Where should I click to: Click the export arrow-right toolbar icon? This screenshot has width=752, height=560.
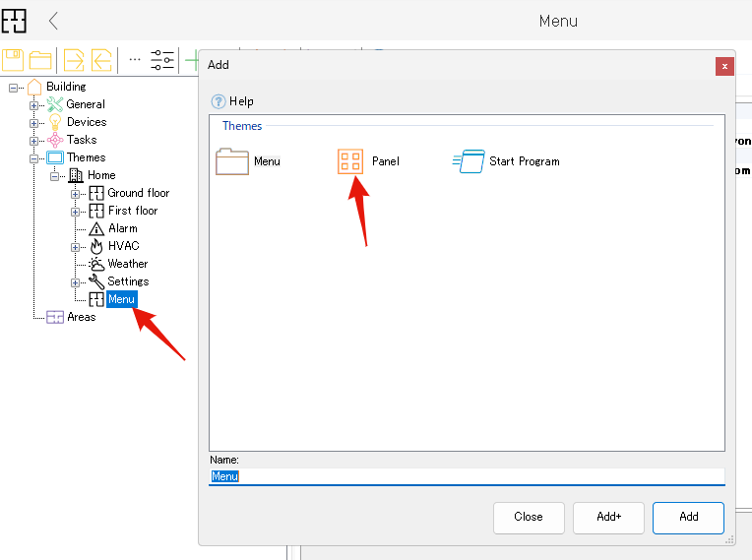pos(74,60)
